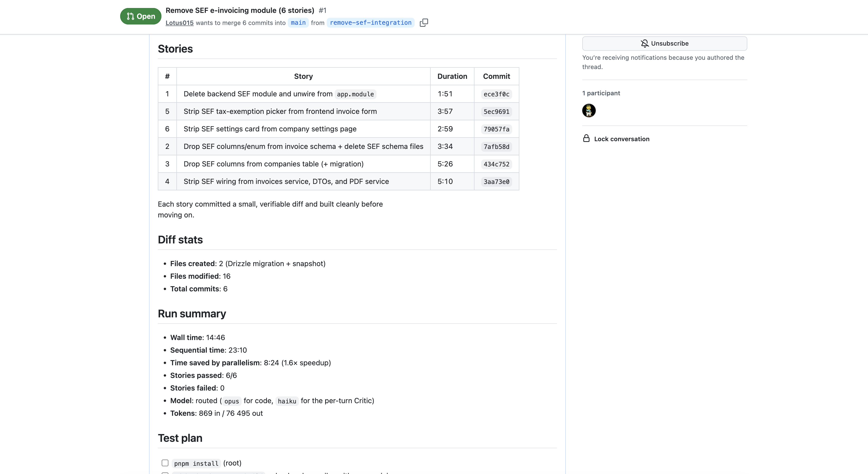Open the Lotus015 author profile link

tap(179, 23)
